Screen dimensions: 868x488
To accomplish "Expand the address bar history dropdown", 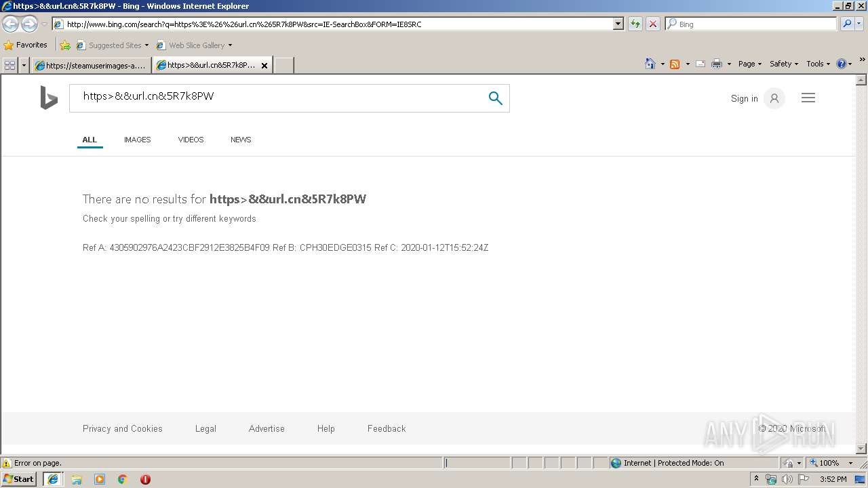I will (x=618, y=24).
